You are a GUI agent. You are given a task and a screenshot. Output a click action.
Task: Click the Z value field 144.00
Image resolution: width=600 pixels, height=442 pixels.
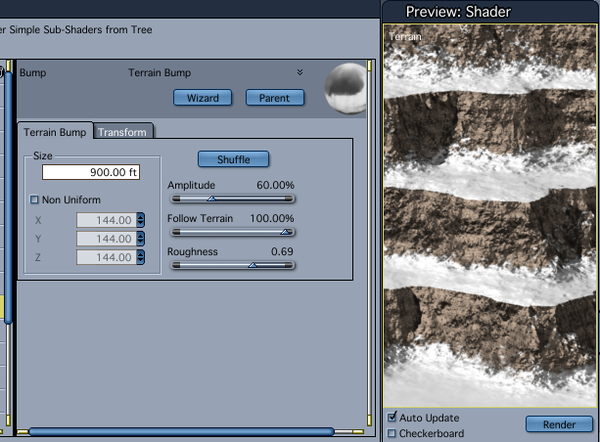tap(106, 257)
